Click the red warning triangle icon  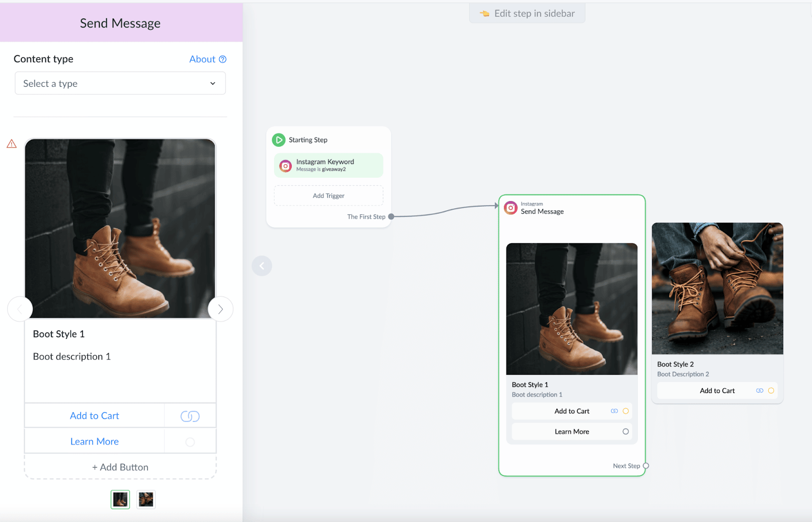pyautogui.click(x=12, y=144)
